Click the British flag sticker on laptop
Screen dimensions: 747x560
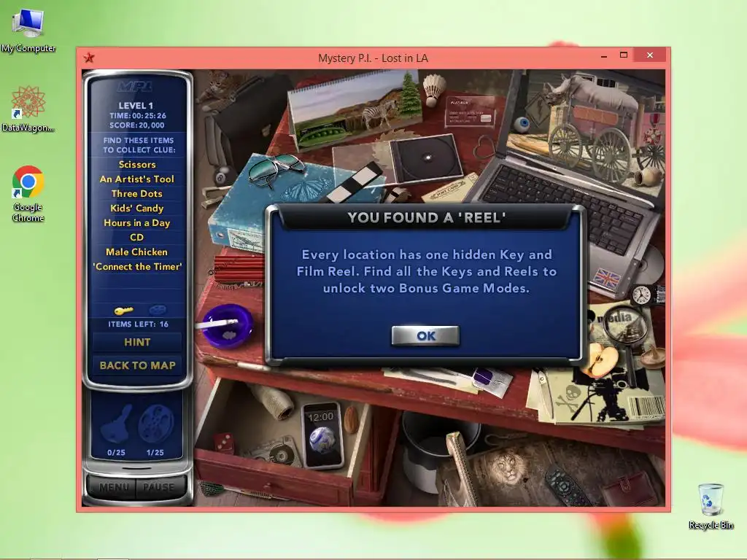[605, 278]
